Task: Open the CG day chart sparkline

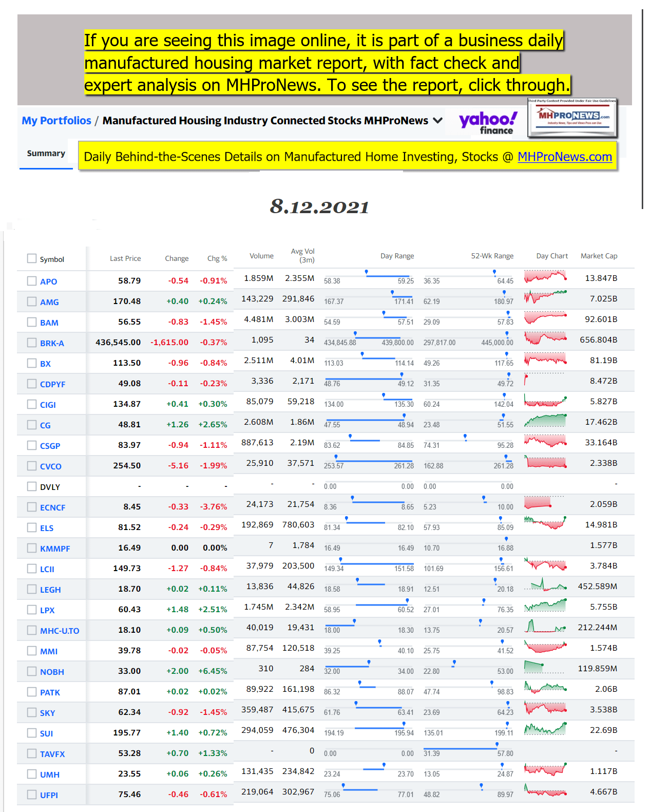Action: 545,421
